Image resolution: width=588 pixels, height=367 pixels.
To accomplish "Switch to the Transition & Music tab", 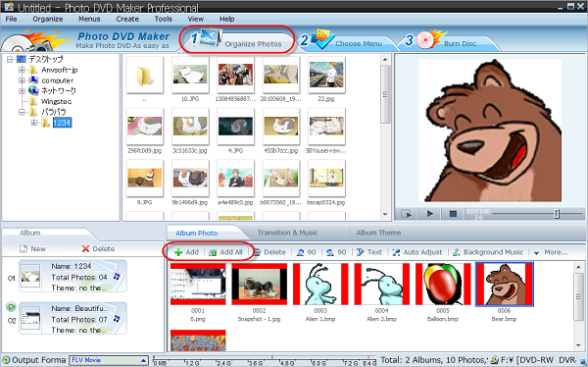I will pyautogui.click(x=287, y=233).
